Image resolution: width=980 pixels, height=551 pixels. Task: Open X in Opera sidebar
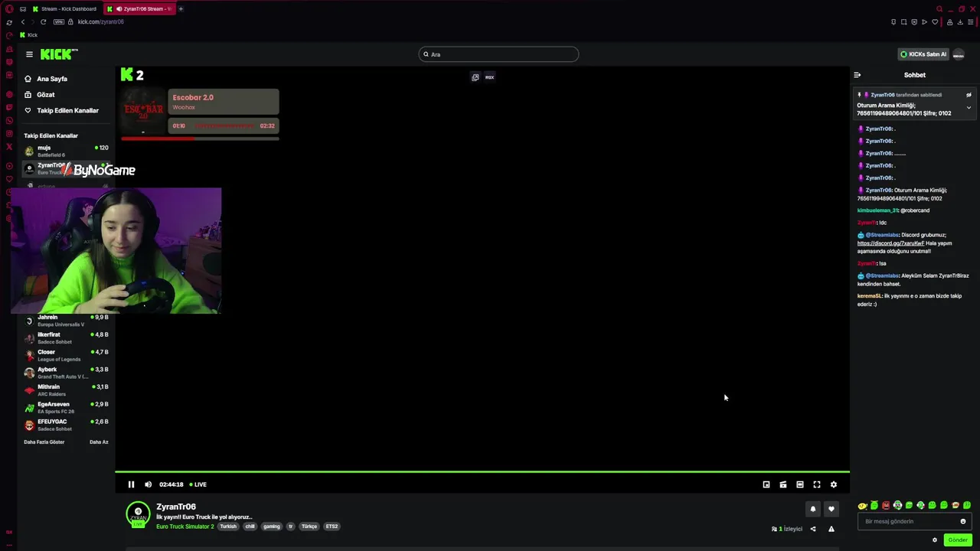point(9,146)
